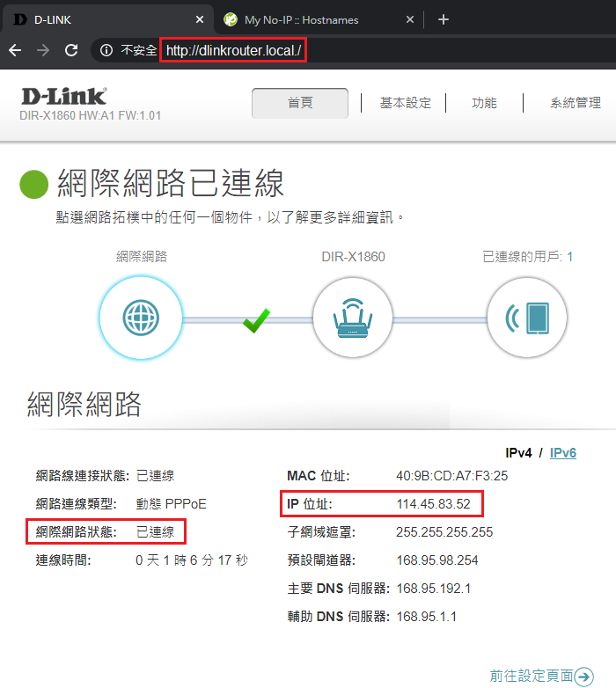The width and height of the screenshot is (616, 688).
Task: Click subnet mask value 255.255.255.255
Action: 444,532
